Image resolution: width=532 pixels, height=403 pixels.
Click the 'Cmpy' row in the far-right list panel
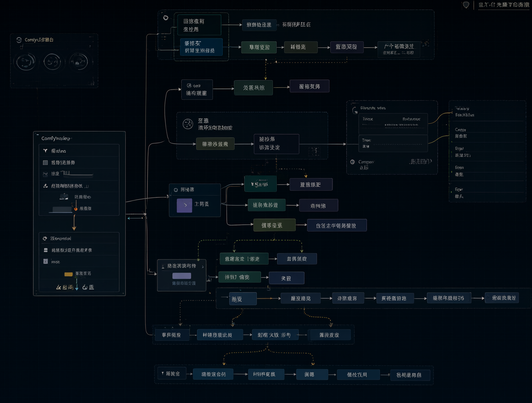tap(488, 133)
